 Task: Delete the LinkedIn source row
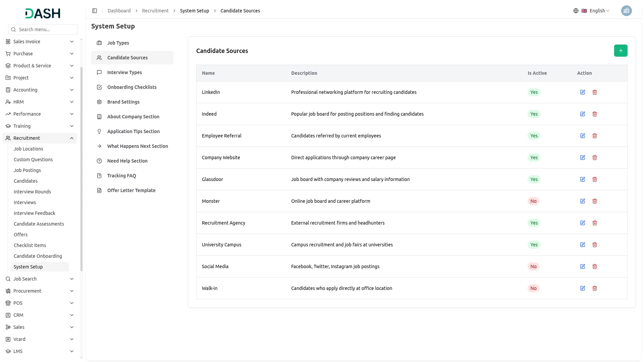[595, 92]
